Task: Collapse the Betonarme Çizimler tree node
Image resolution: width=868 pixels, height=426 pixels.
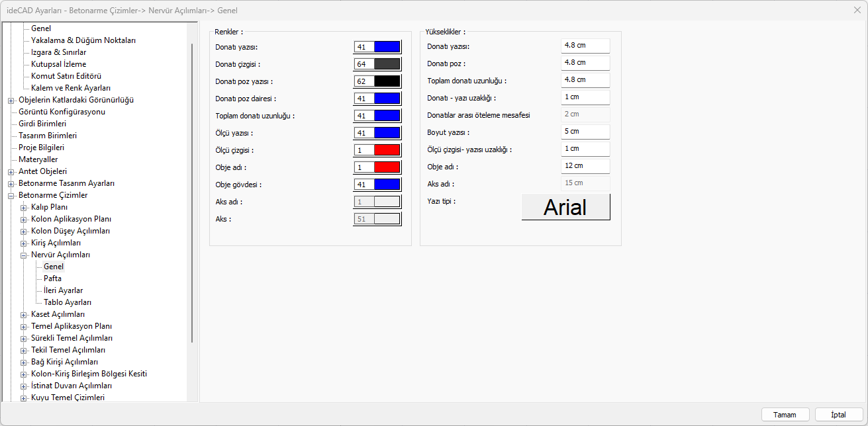Action: tap(11, 195)
